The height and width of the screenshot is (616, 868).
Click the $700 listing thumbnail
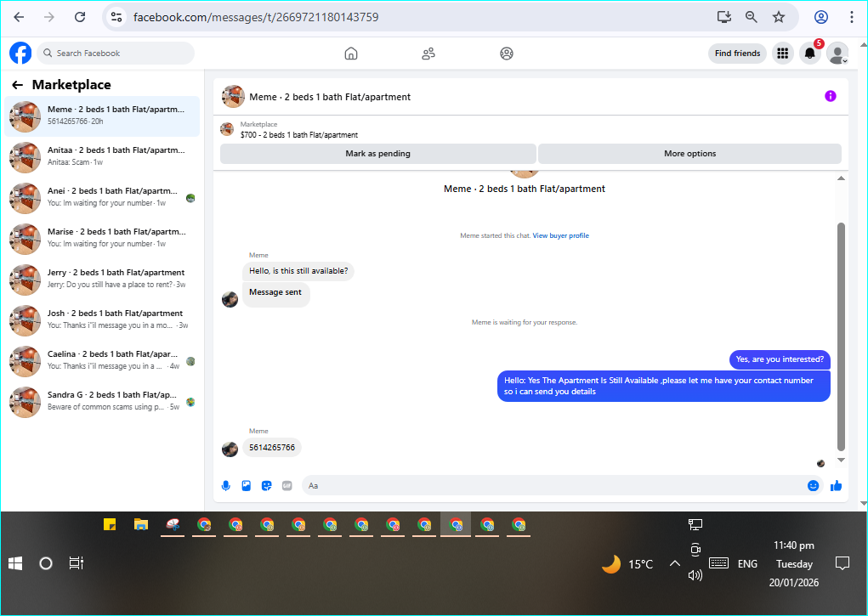[x=227, y=129]
